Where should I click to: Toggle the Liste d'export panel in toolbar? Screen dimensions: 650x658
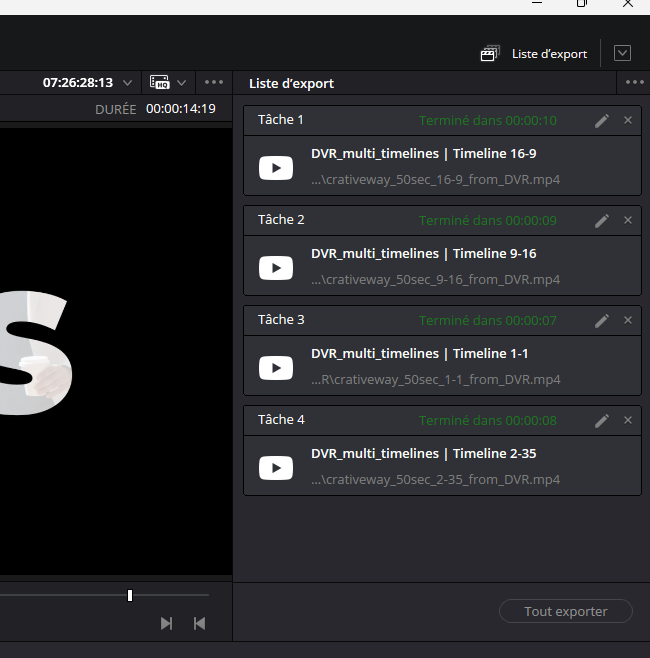click(534, 54)
